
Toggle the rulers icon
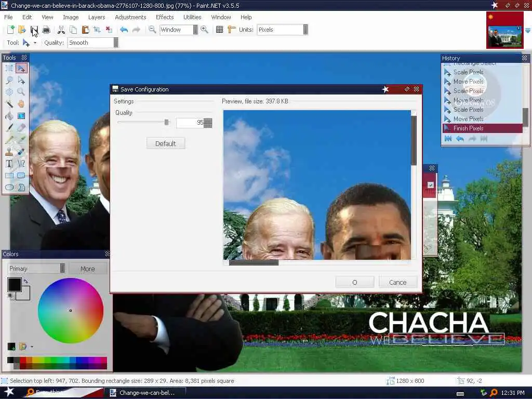click(x=232, y=30)
